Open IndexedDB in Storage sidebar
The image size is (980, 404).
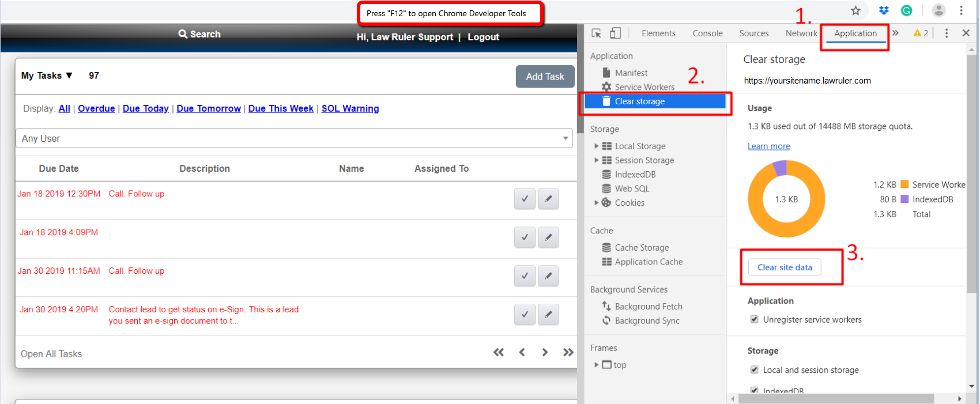(635, 174)
